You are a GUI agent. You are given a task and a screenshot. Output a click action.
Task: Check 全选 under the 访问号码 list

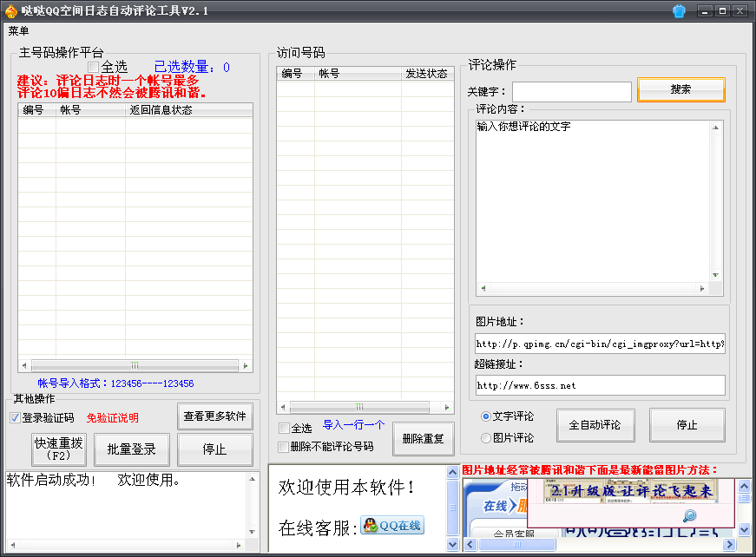pyautogui.click(x=284, y=428)
